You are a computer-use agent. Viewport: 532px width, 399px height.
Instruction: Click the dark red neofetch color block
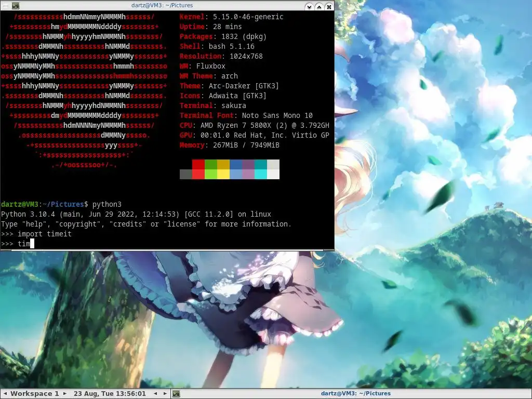(198, 164)
